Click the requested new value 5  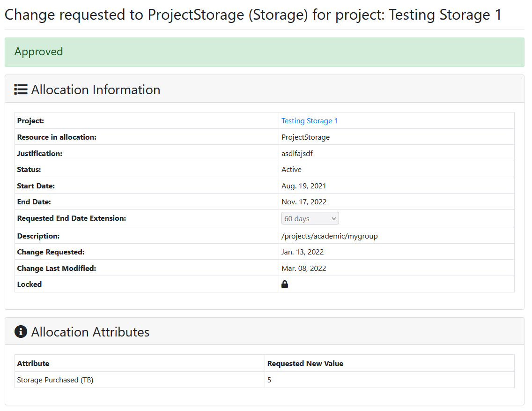[x=269, y=380]
